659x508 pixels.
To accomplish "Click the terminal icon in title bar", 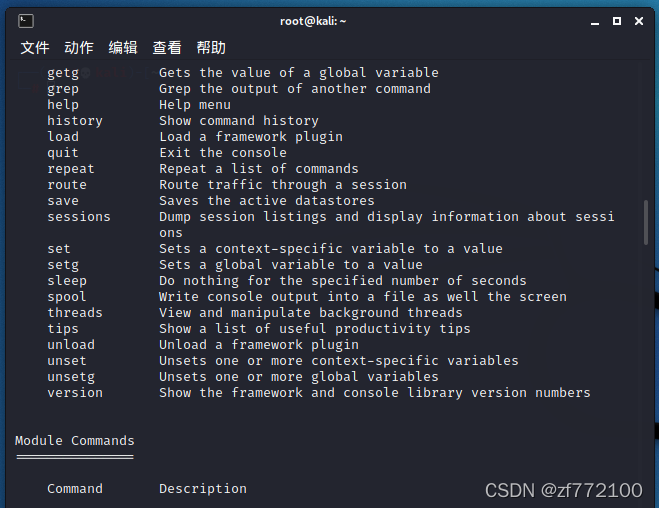I will (x=26, y=21).
